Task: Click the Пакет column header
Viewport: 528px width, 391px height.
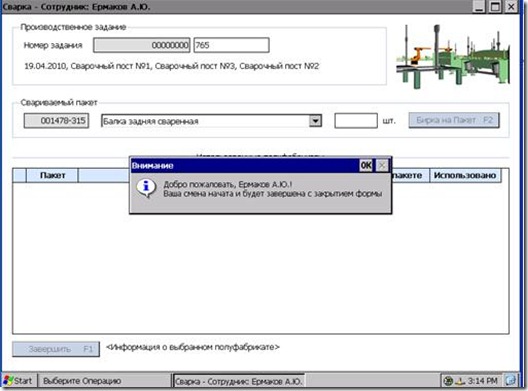Action: point(52,175)
